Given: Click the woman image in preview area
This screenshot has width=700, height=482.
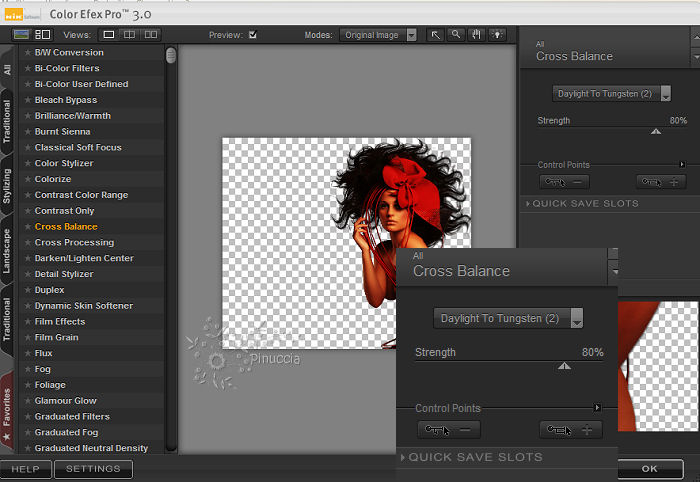Looking at the screenshot, I should [x=400, y=223].
